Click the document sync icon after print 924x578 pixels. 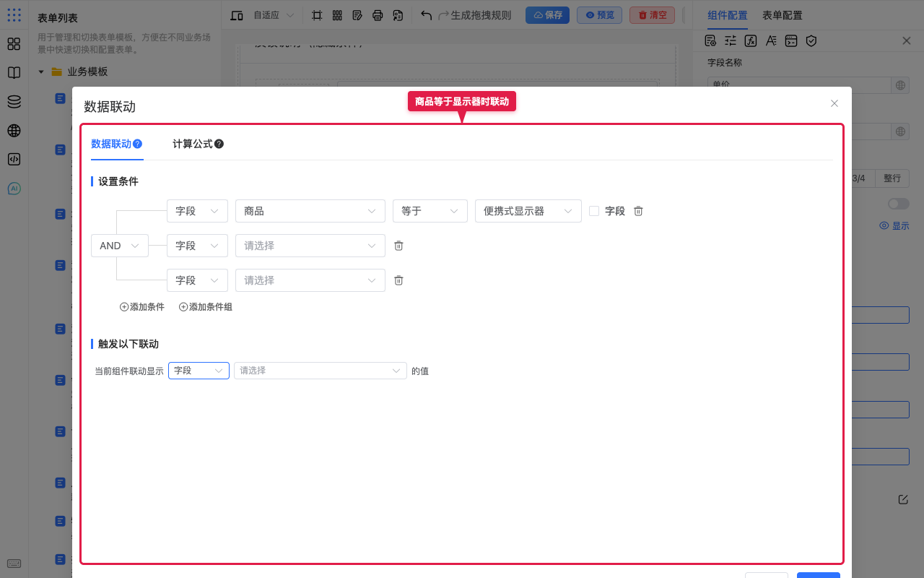click(398, 15)
